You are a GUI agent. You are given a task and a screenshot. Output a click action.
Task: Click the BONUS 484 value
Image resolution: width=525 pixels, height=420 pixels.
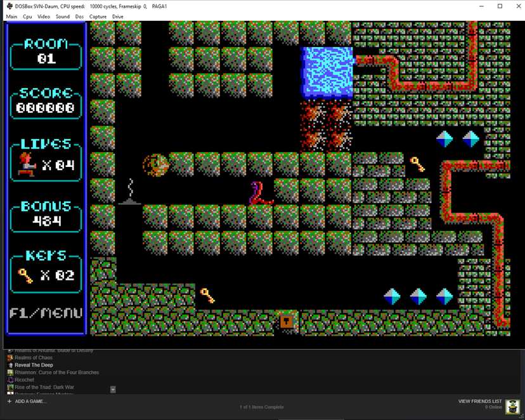[47, 221]
